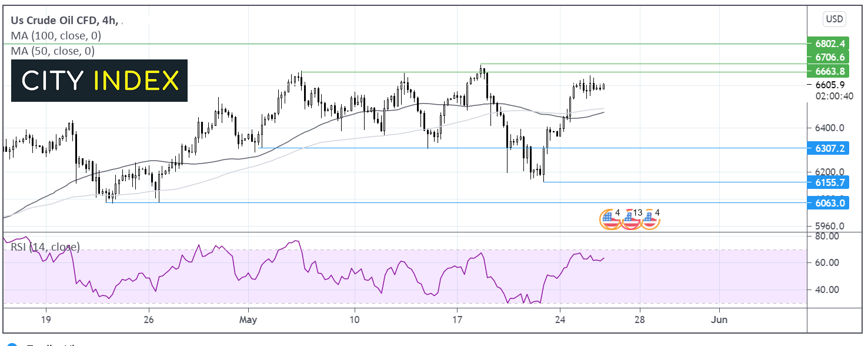The width and height of the screenshot is (868, 346).
Task: Open the middle US flag event marker labeled 13
Action: (x=630, y=219)
